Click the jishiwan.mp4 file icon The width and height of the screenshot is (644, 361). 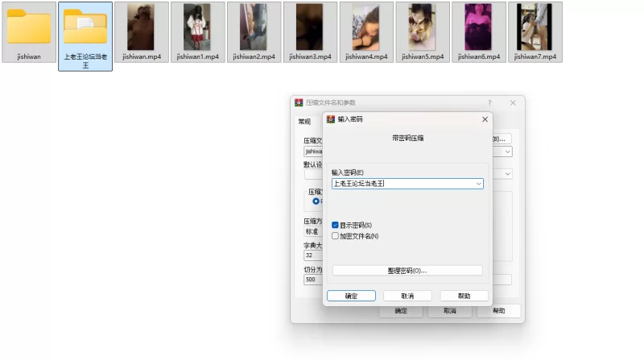[142, 27]
